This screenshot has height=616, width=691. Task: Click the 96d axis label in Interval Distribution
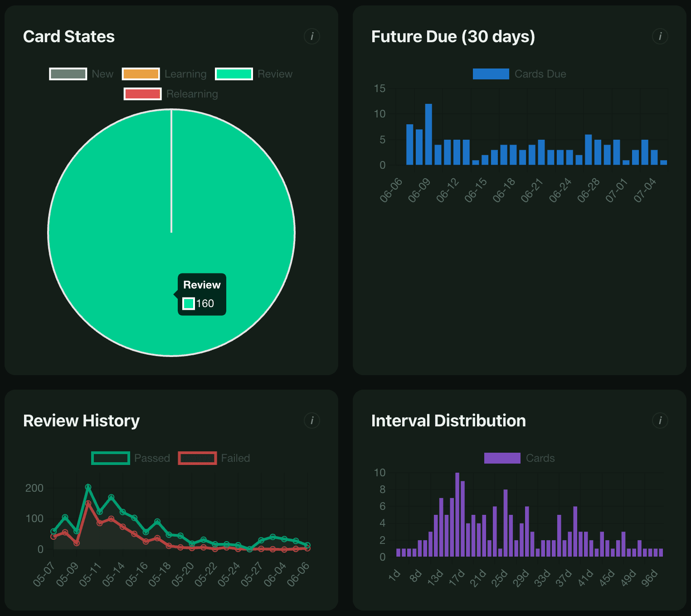(x=650, y=578)
